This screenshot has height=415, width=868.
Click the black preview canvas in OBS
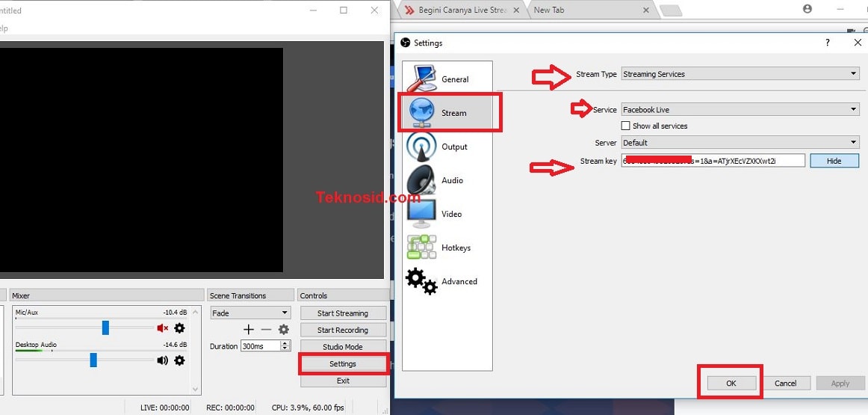tap(141, 159)
